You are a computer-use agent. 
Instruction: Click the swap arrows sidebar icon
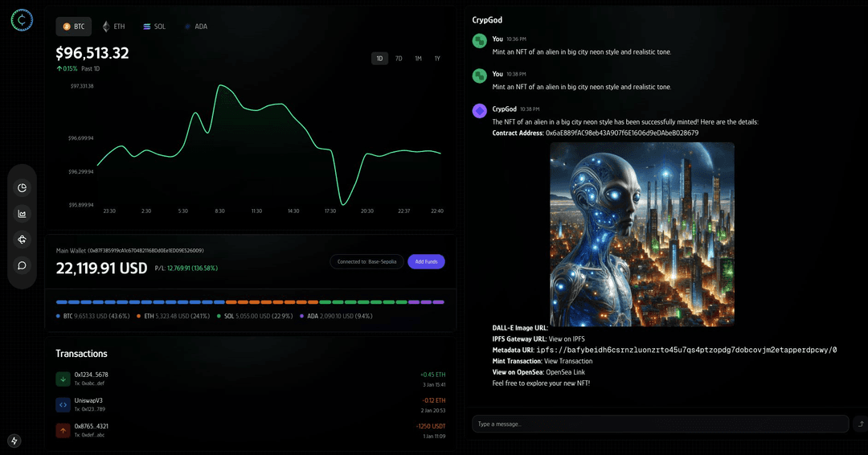tap(22, 240)
